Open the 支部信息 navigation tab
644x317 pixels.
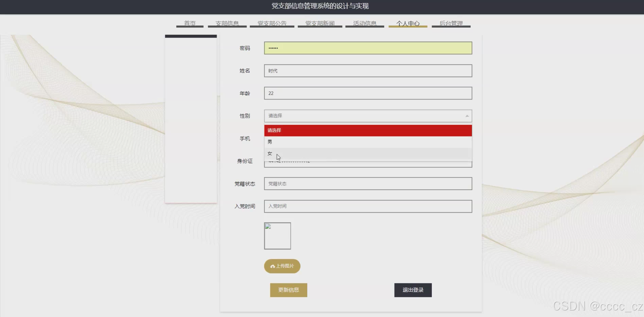[227, 23]
